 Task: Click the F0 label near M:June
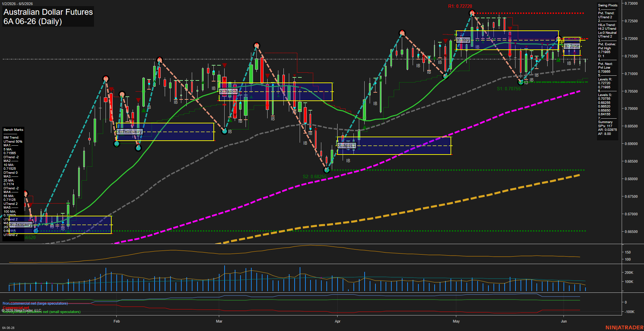(560, 43)
